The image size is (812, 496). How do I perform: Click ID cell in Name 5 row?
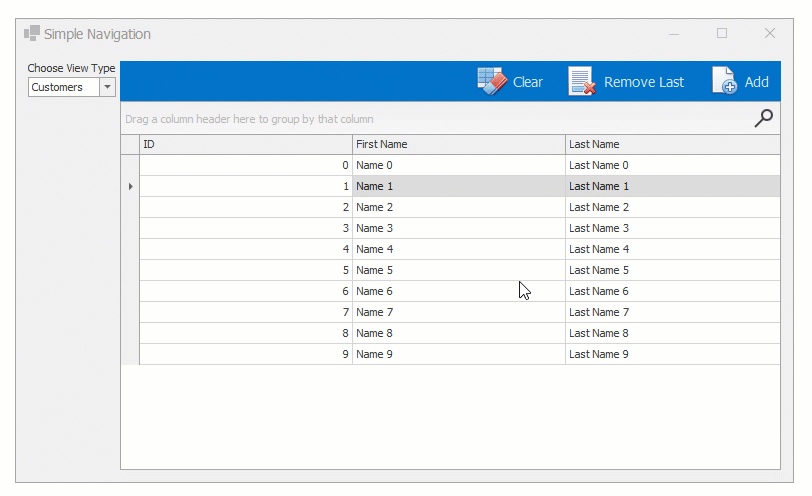[x=245, y=270]
